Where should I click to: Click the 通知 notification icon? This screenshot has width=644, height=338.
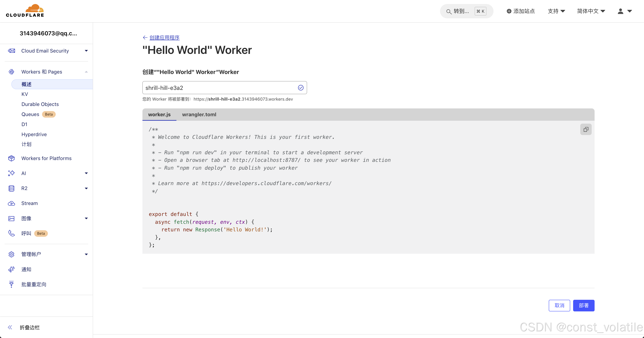(11, 269)
